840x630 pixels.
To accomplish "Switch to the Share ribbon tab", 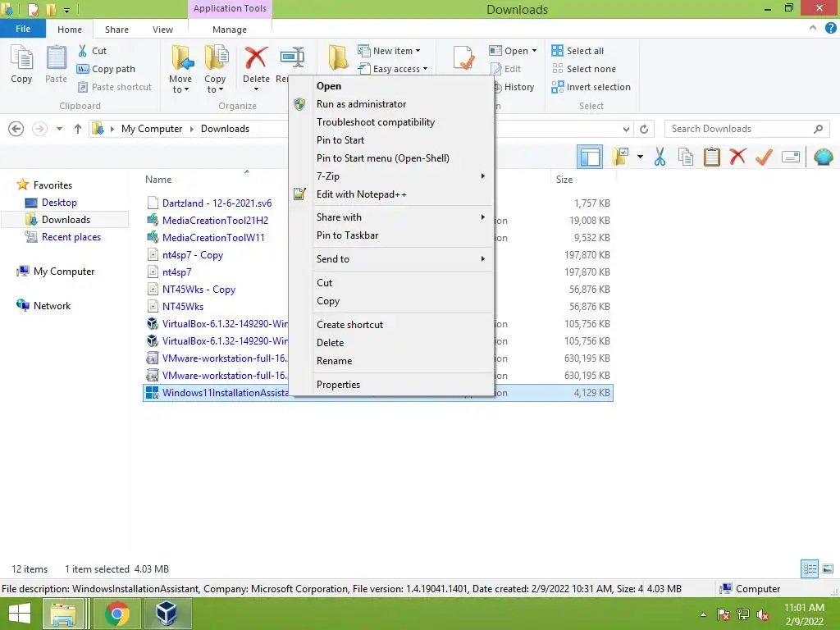I will (x=116, y=30).
